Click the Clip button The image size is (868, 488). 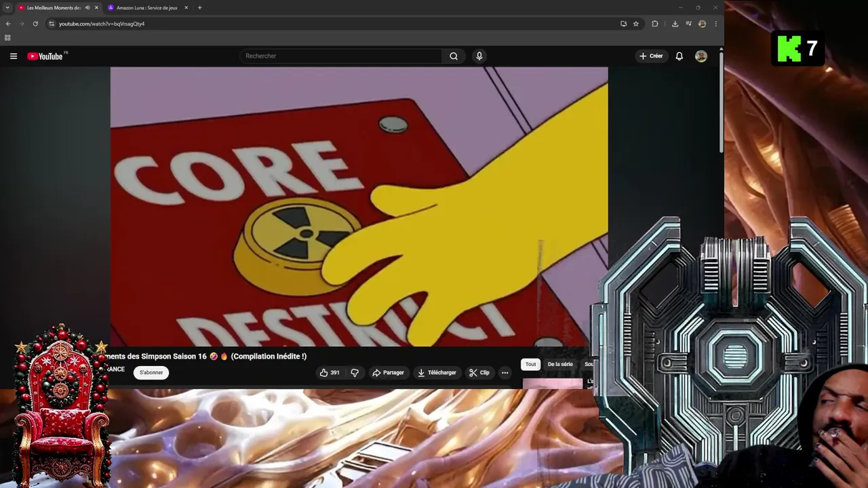(x=479, y=373)
